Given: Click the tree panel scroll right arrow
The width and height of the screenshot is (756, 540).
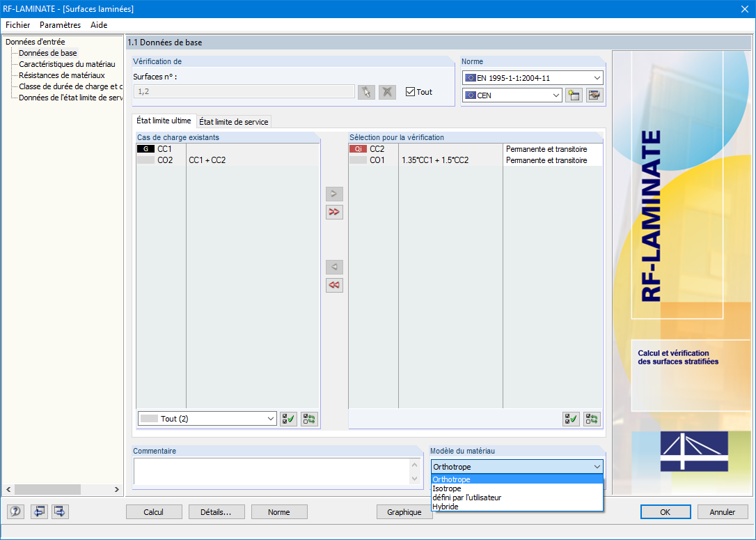Looking at the screenshot, I should click(117, 489).
